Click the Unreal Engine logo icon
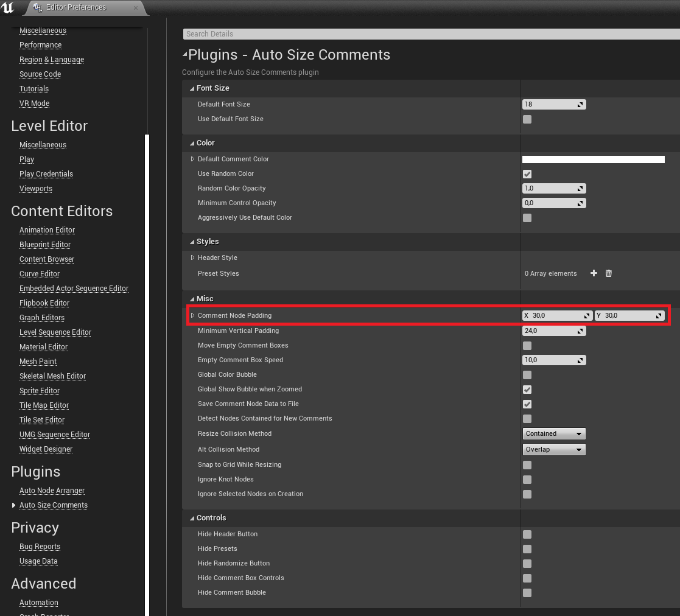 point(8,7)
